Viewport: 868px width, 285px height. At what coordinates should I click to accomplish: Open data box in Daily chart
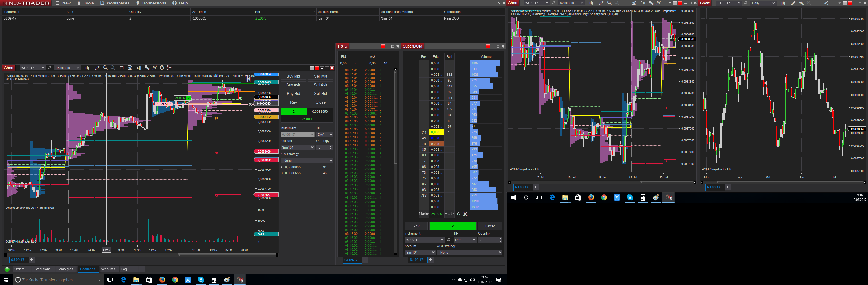[826, 3]
